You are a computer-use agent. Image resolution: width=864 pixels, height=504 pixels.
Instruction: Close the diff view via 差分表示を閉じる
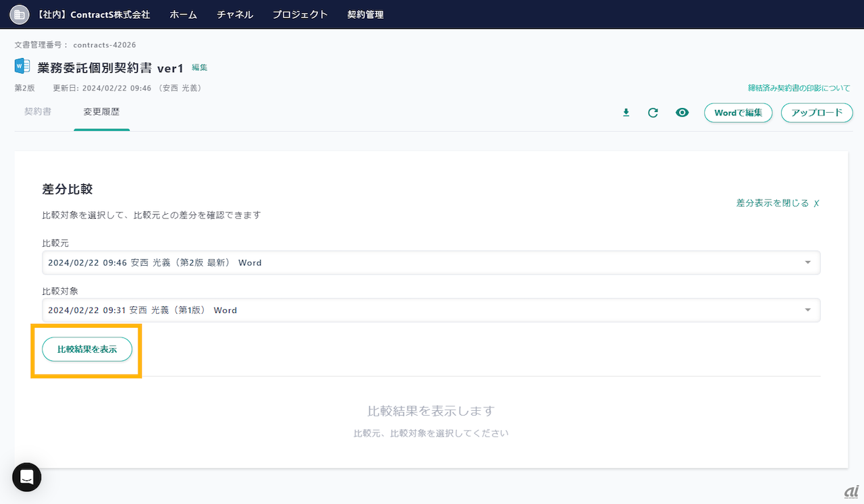coord(778,202)
